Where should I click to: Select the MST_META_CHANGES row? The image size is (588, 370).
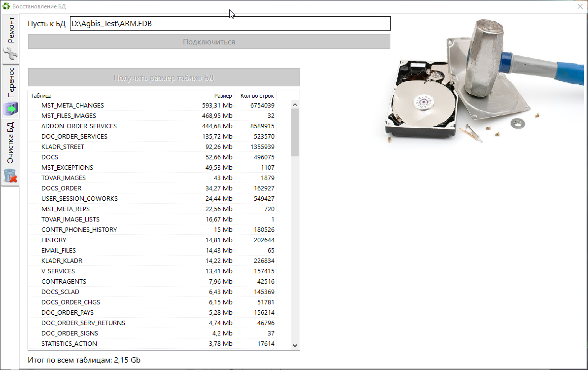(x=152, y=106)
